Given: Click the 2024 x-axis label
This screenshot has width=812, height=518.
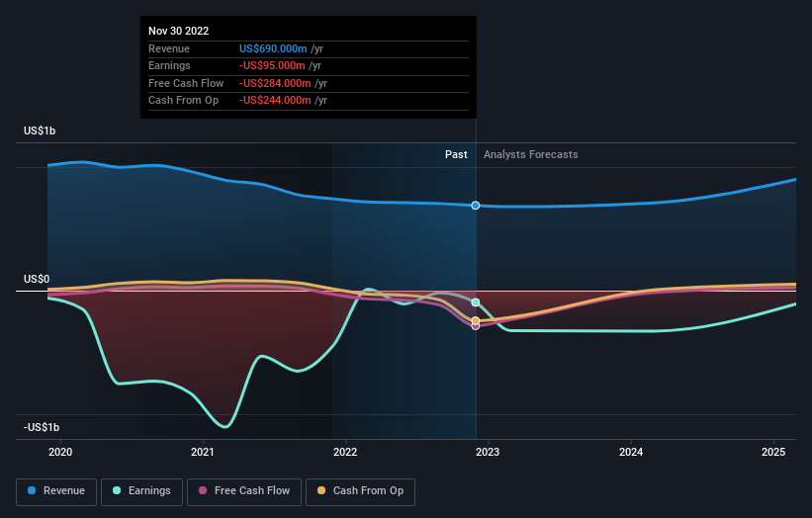Looking at the screenshot, I should coord(631,452).
